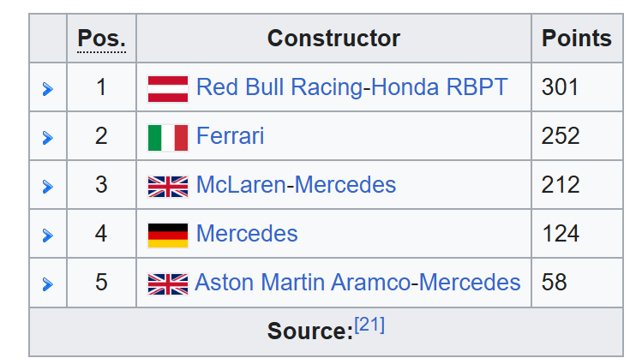Viewport: 636px width, 364px height.
Task: Click the blue arrow in the Mercedes row
Action: click(x=48, y=235)
